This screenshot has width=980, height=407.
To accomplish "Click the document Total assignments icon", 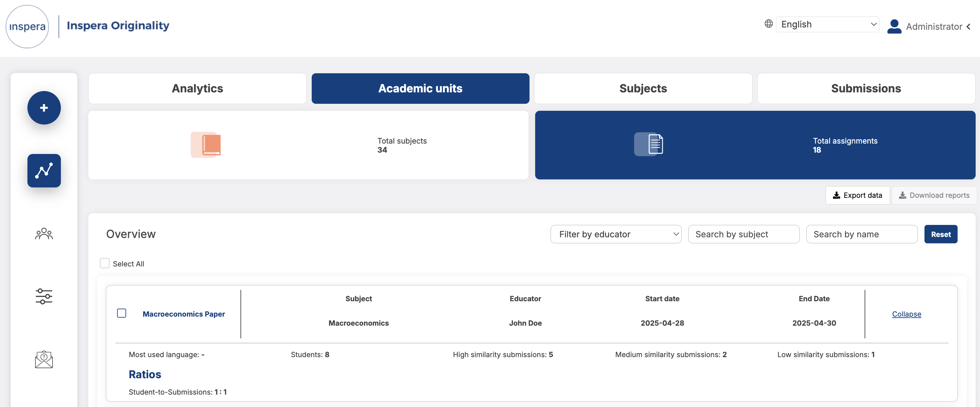I will click(x=649, y=144).
